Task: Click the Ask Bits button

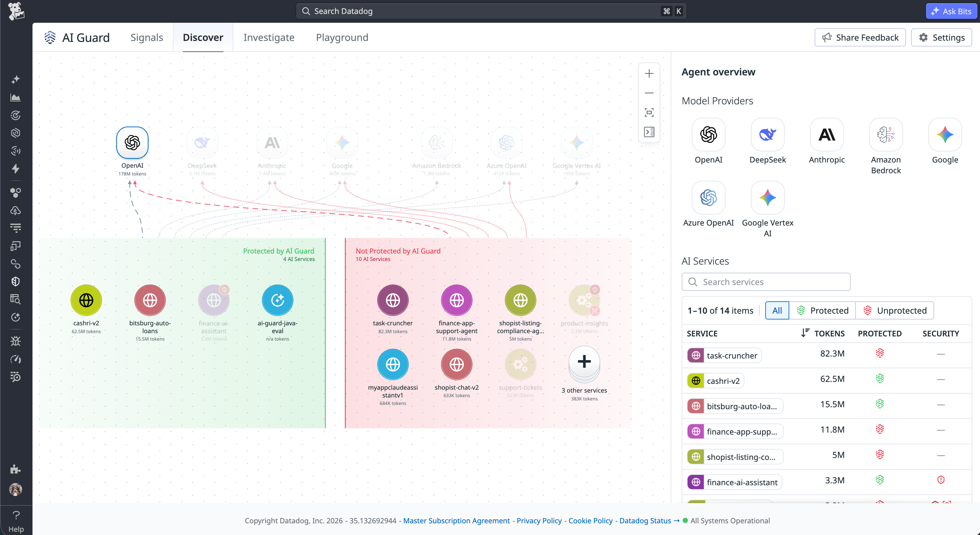Action: pyautogui.click(x=951, y=11)
